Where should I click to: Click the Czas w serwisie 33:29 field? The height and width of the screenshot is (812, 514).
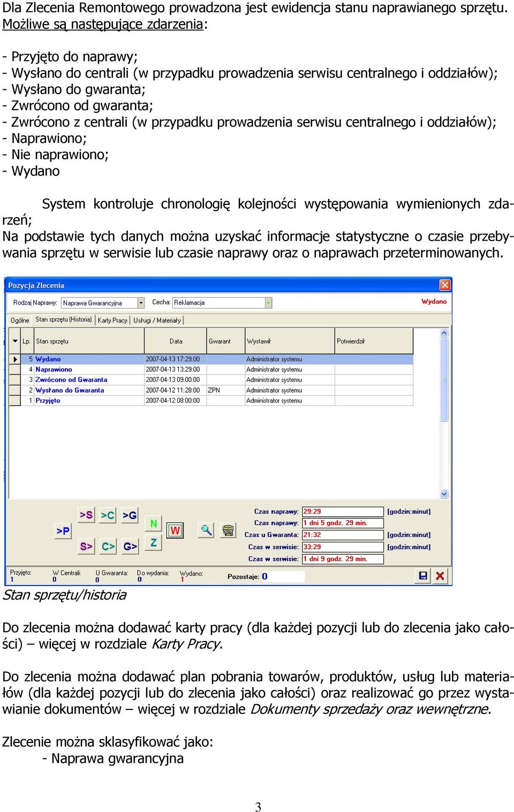pos(343,547)
